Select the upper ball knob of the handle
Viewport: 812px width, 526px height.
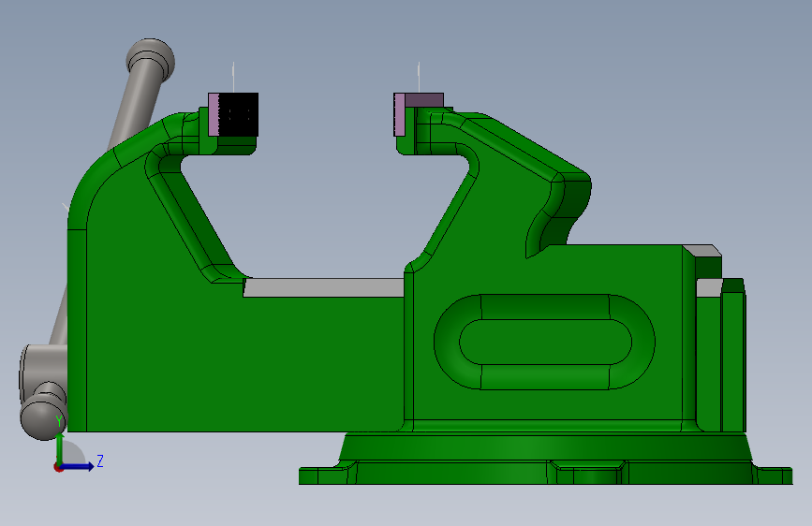151,60
